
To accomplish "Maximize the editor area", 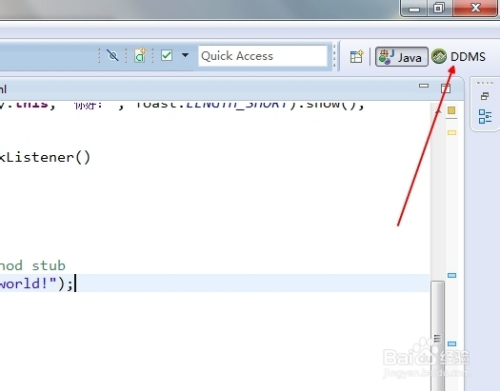I will (446, 88).
